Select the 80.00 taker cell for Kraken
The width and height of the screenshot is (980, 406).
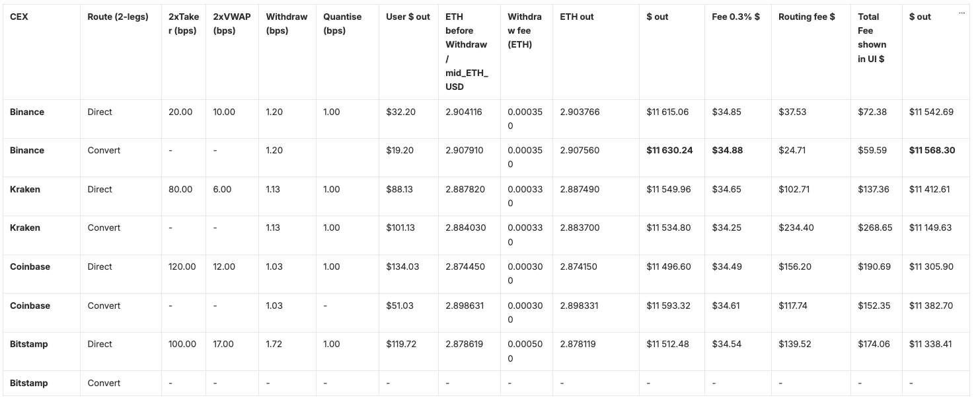click(x=180, y=189)
